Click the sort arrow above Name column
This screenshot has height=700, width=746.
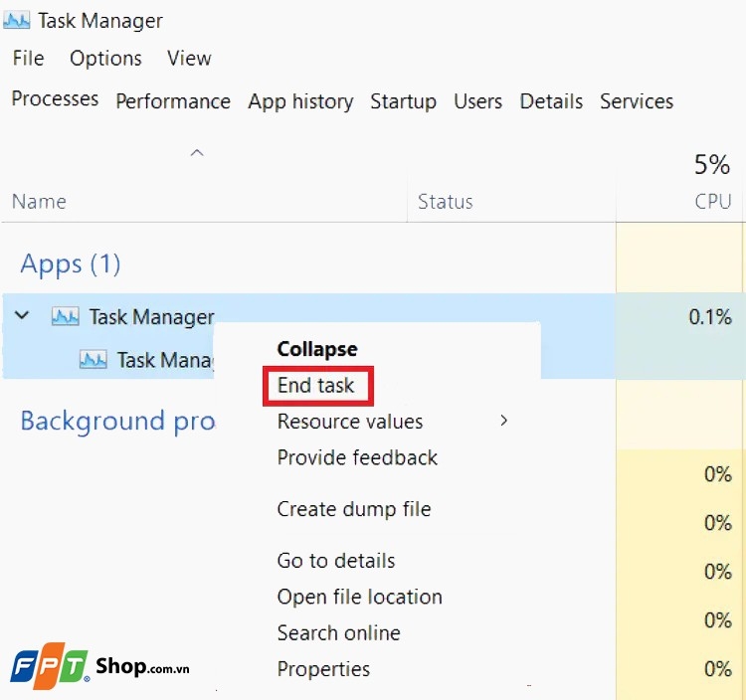pyautogui.click(x=197, y=153)
